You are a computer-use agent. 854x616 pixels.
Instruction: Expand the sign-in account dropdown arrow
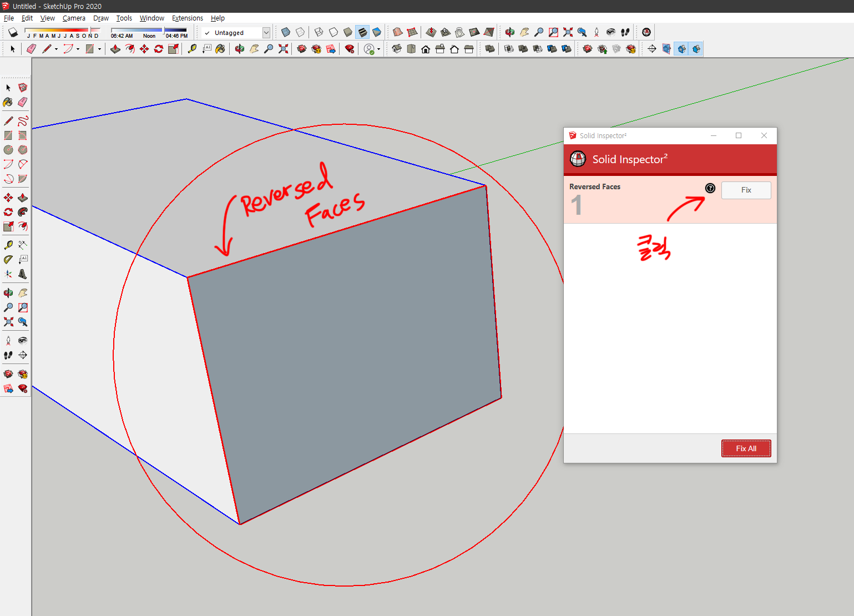coord(378,49)
